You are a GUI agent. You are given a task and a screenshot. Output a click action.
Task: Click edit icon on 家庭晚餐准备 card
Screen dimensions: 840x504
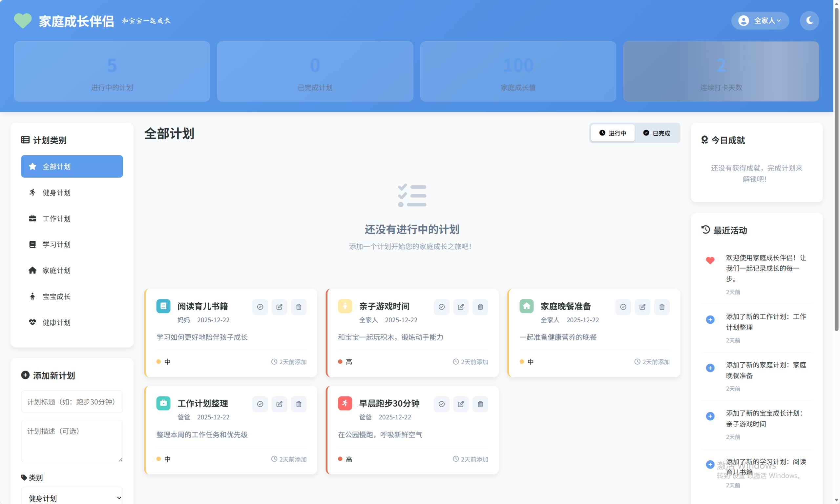[642, 307]
